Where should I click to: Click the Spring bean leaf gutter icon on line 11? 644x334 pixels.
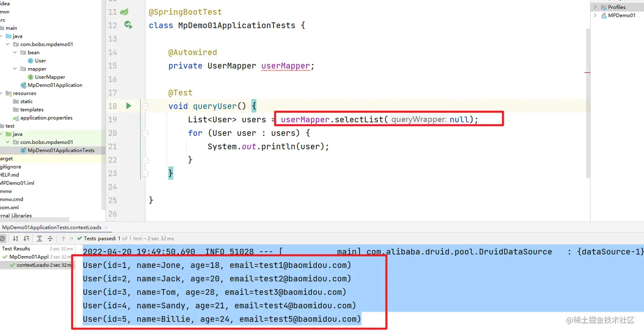[x=124, y=12]
